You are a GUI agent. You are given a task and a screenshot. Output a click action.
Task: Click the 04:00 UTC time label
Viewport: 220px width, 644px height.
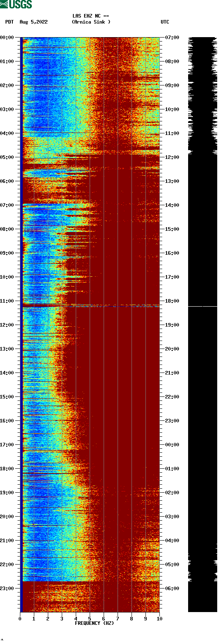pyautogui.click(x=172, y=541)
